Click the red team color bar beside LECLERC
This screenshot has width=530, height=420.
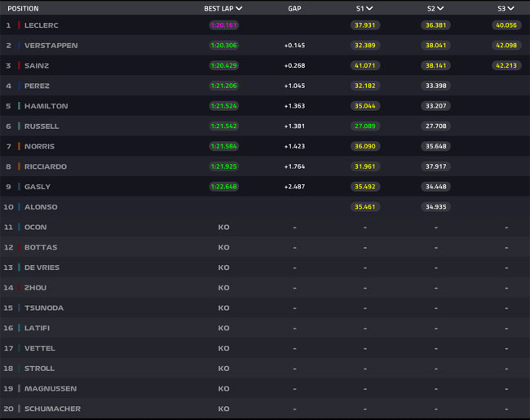click(19, 25)
